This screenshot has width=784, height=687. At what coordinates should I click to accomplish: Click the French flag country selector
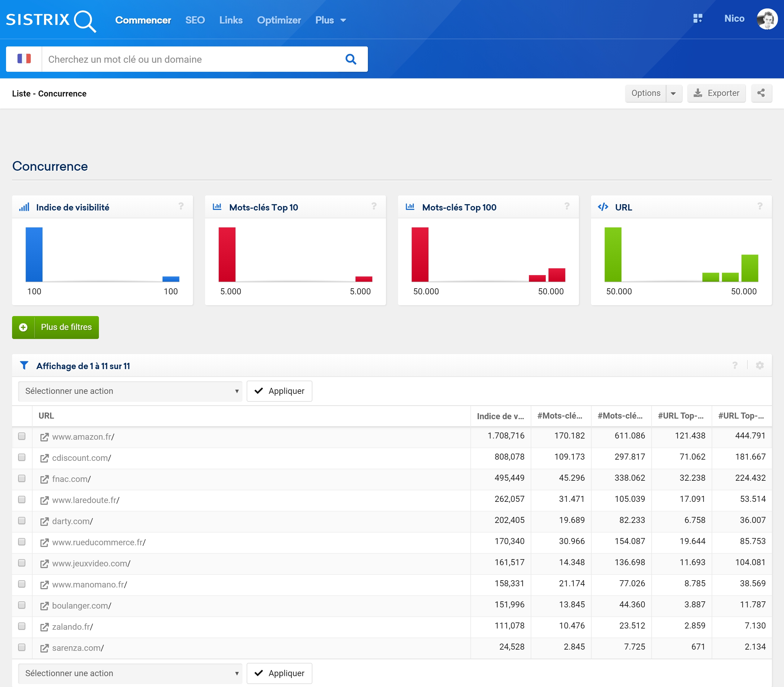[24, 59]
